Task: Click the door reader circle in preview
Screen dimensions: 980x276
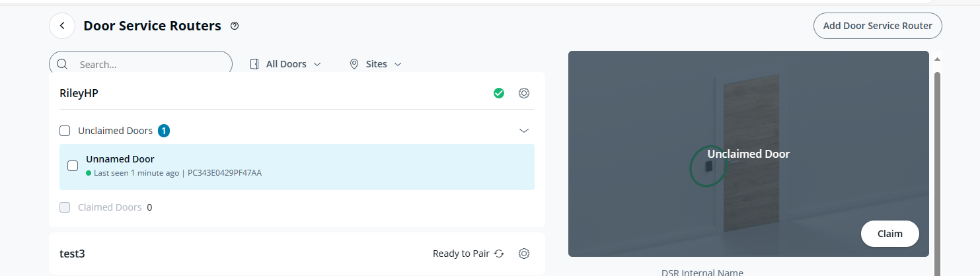Action: 708,166
